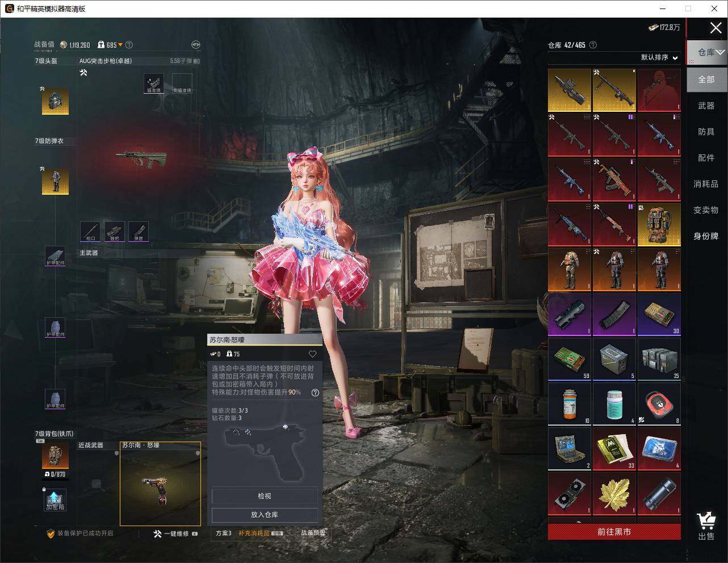Click the 放入仓库 button
This screenshot has height=563, width=728.
[265, 515]
